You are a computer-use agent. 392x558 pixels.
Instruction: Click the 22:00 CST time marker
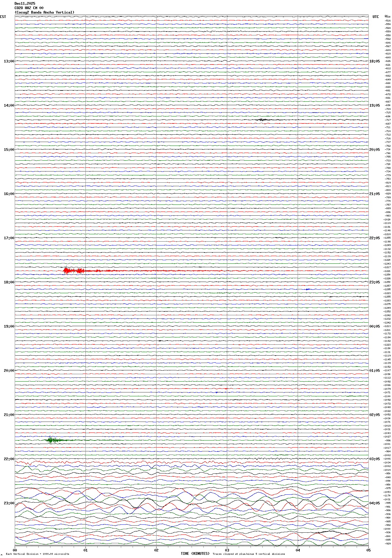pos(9,459)
